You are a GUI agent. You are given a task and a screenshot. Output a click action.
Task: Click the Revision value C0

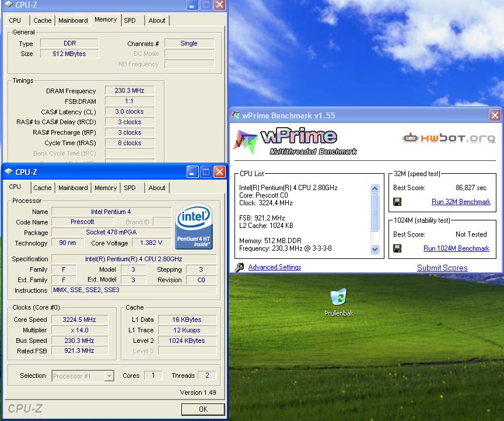201,280
